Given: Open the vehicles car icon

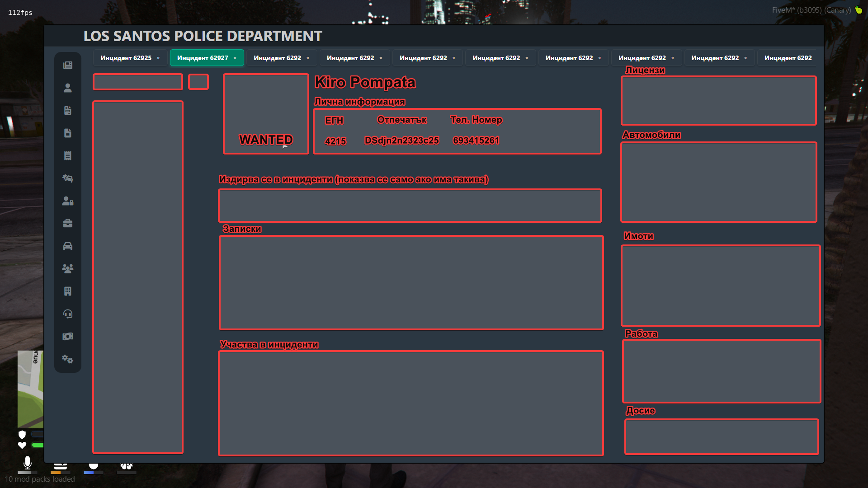Looking at the screenshot, I should [68, 246].
